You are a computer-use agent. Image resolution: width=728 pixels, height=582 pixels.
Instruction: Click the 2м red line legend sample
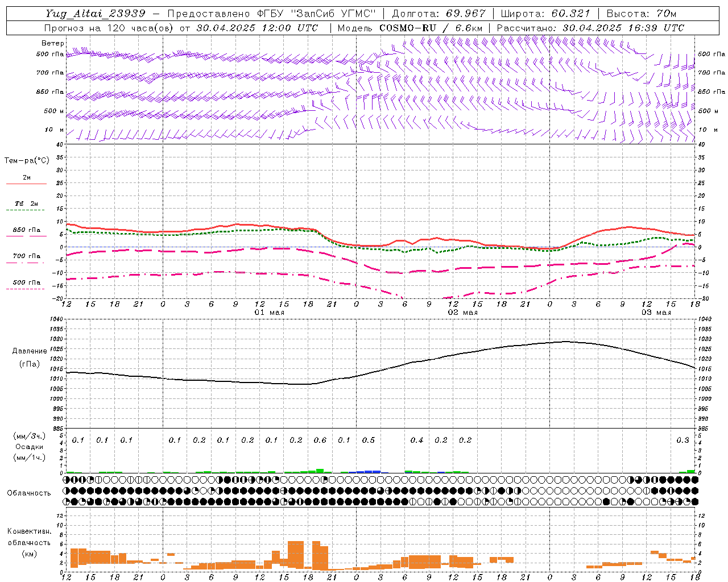point(27,184)
